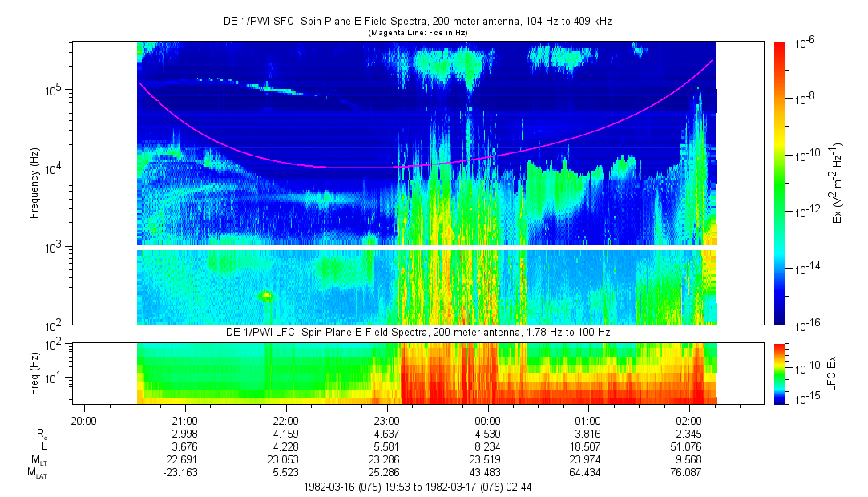Image resolution: width=868 pixels, height=497 pixels.
Task: Click the 'Freq (Hz)' lower axis label
Action: (x=34, y=373)
